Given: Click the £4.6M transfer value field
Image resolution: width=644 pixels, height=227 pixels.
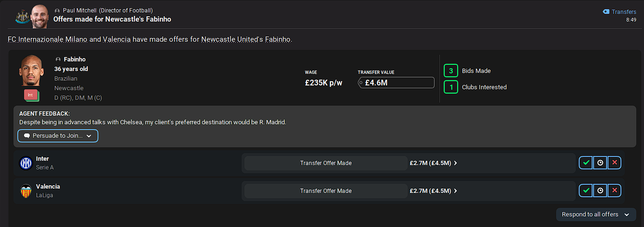Looking at the screenshot, I should (396, 83).
